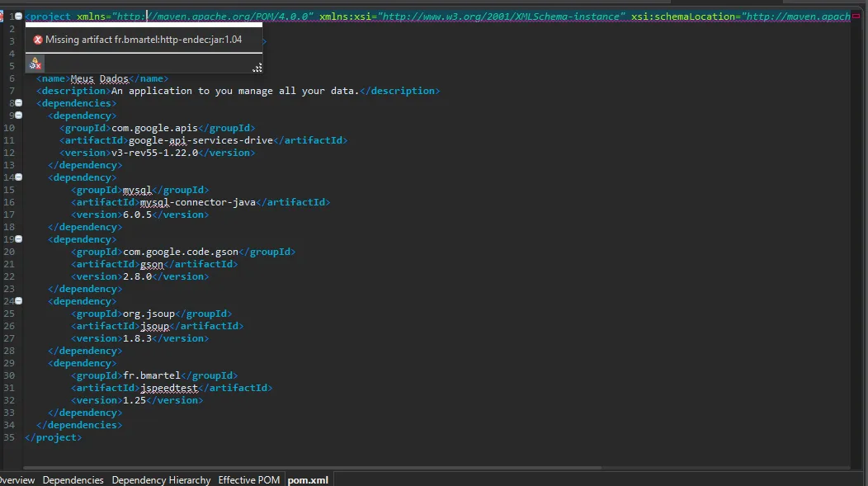The image size is (868, 486).
Task: Select the pom.xml source tab
Action: point(308,479)
